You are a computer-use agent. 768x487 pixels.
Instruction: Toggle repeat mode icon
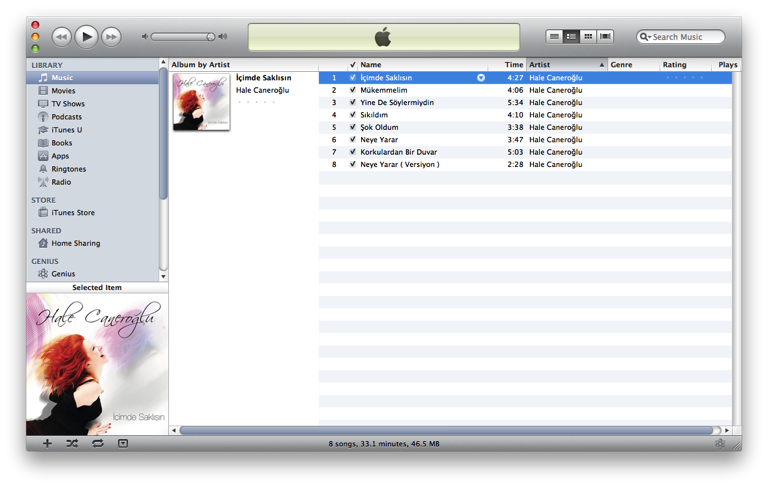click(97, 443)
